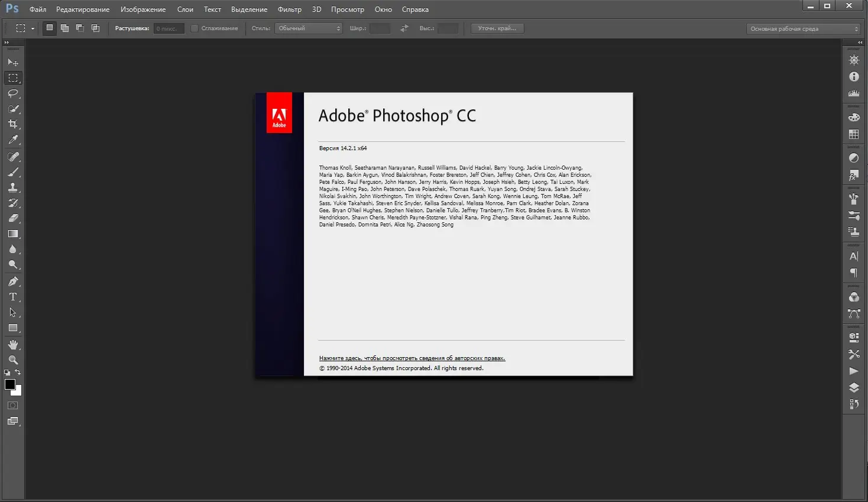Swap width and height values

click(404, 28)
